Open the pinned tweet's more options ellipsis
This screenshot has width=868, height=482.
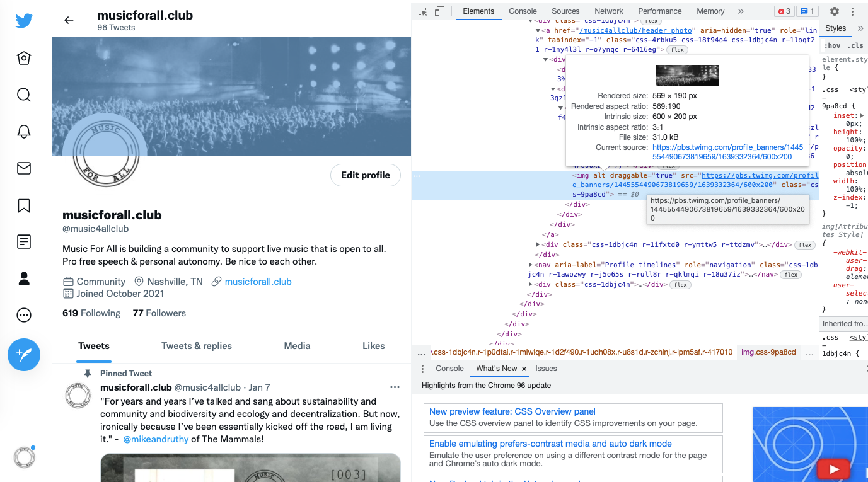tap(395, 387)
